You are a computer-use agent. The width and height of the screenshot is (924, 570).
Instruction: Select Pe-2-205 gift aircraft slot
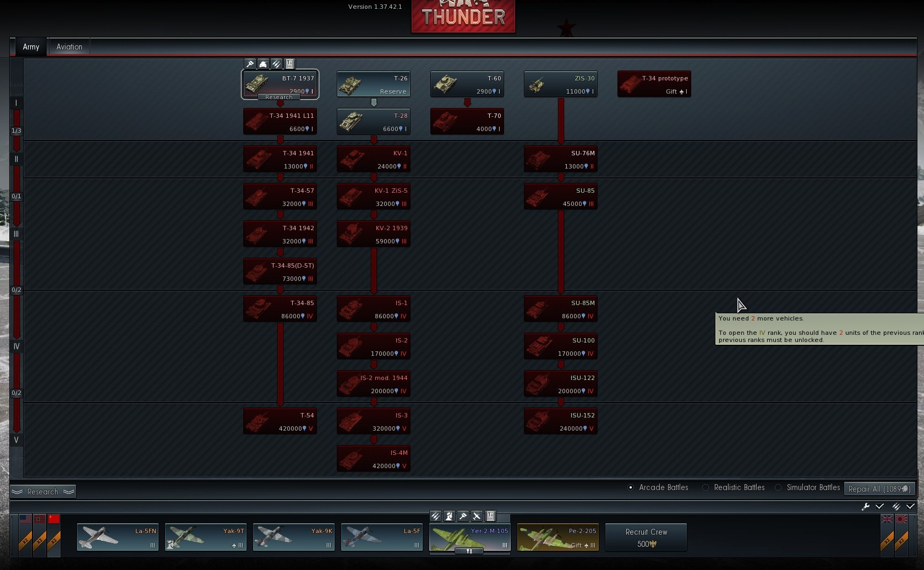(x=558, y=538)
